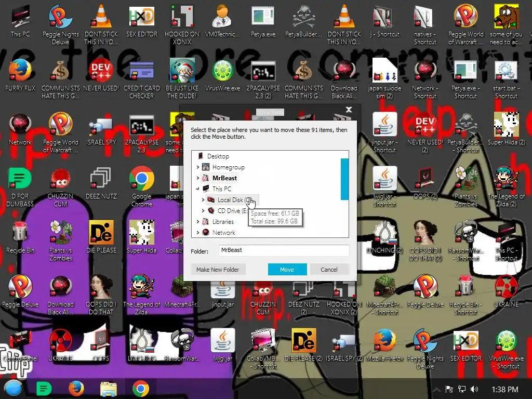
Task: Open Chrome from the taskbar
Action: (x=140, y=389)
